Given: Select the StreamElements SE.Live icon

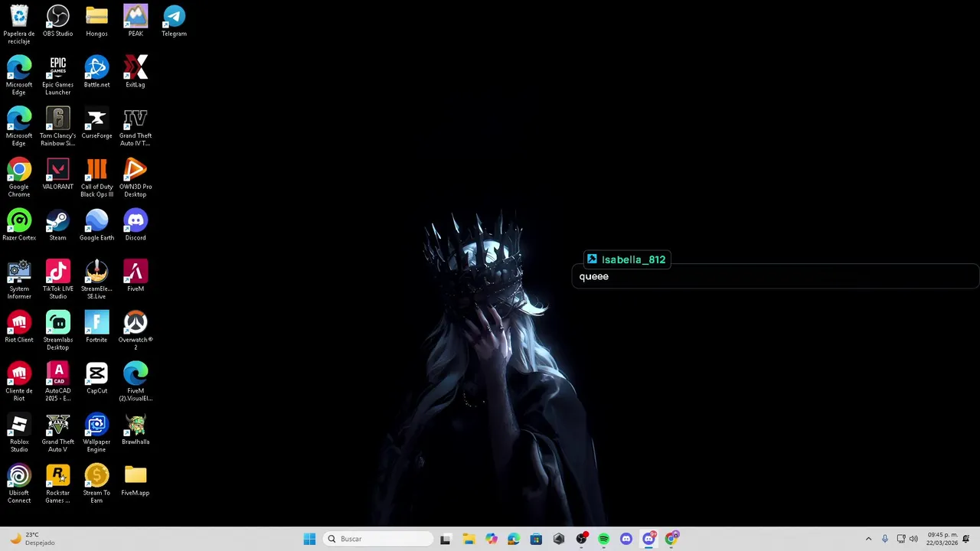Looking at the screenshot, I should (x=96, y=280).
